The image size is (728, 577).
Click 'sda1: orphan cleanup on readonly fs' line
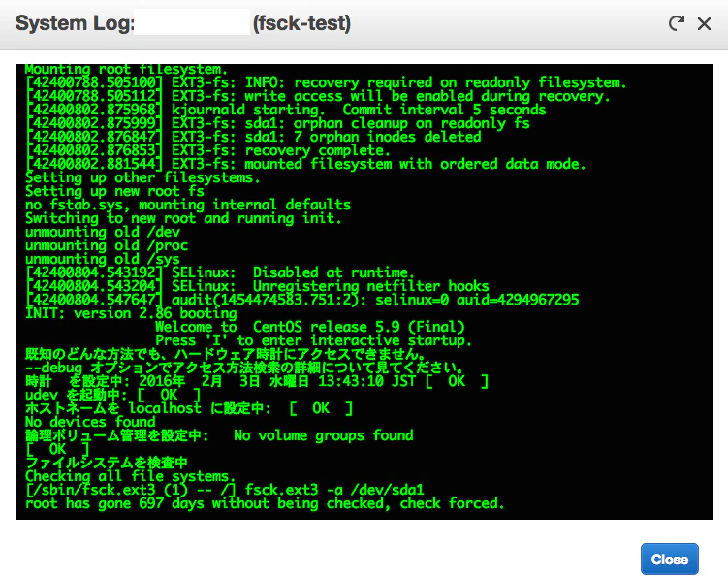tap(277, 123)
